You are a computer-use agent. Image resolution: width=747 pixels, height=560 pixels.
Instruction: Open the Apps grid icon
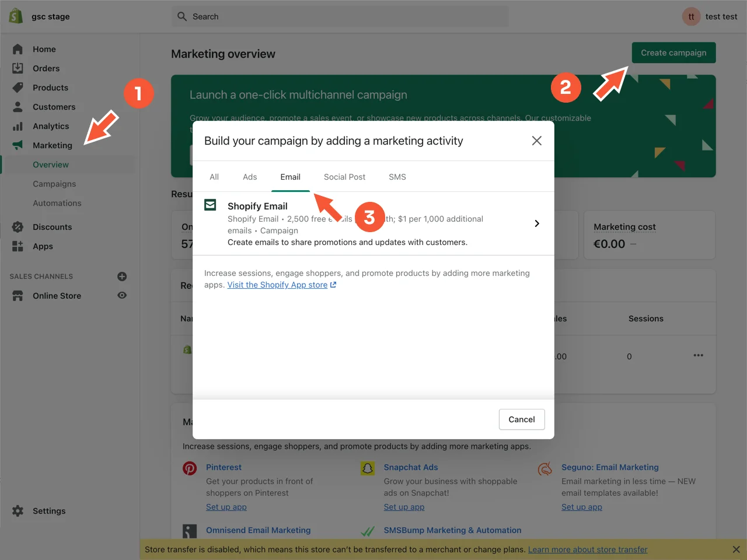point(18,246)
